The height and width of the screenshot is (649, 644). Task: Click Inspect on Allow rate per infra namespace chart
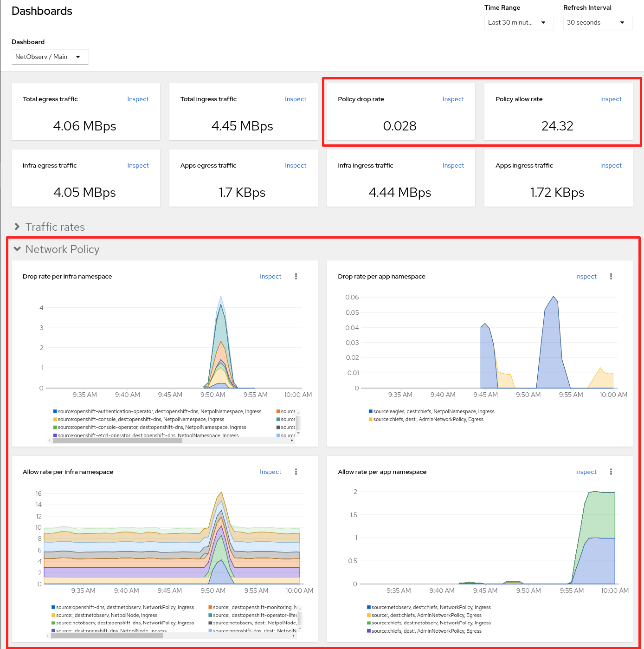pos(270,472)
